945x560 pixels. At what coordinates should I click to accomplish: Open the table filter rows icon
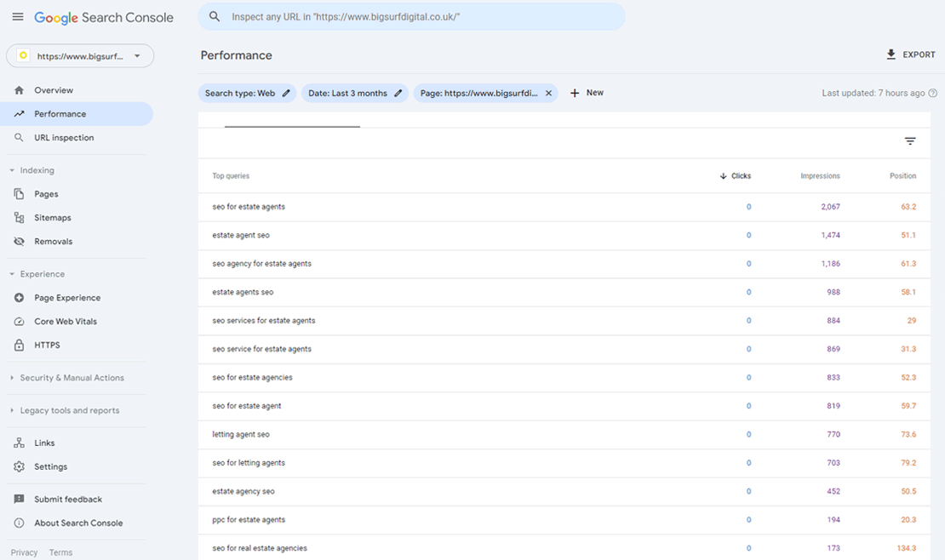click(910, 141)
